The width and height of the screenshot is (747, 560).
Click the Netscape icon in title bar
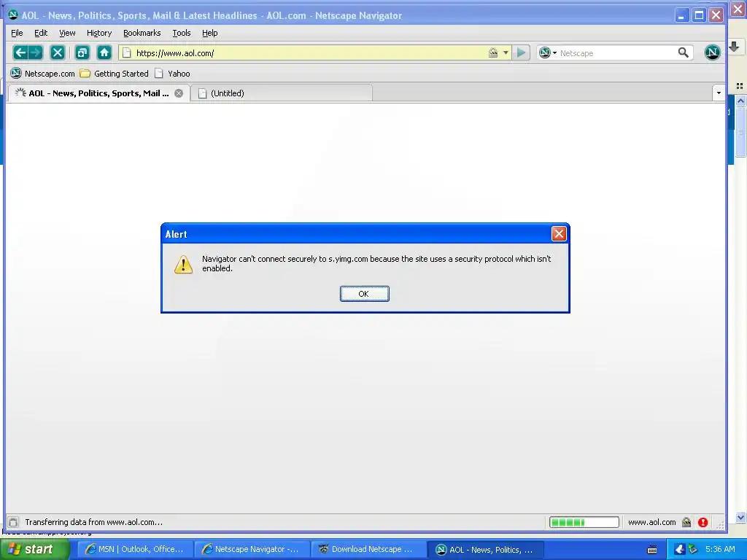coord(13,15)
